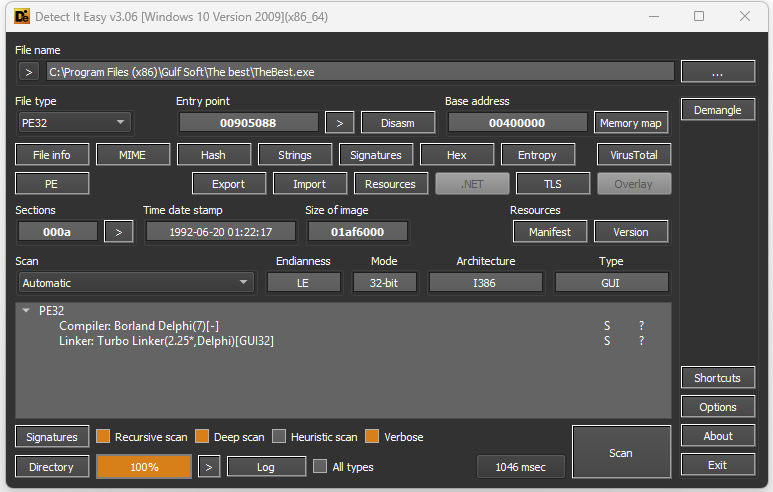Start the scan with the Scan button
The height and width of the screenshot is (492, 773).
(621, 452)
